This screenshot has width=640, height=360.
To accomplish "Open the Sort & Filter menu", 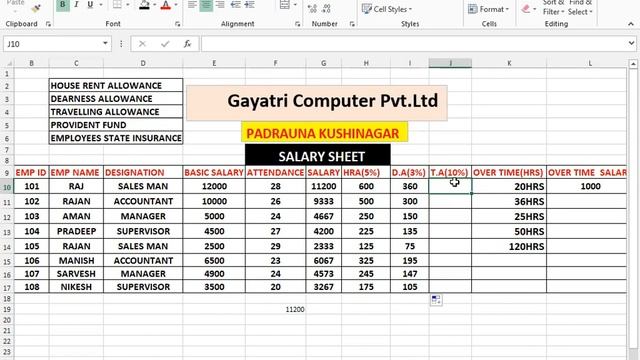I will pyautogui.click(x=553, y=7).
